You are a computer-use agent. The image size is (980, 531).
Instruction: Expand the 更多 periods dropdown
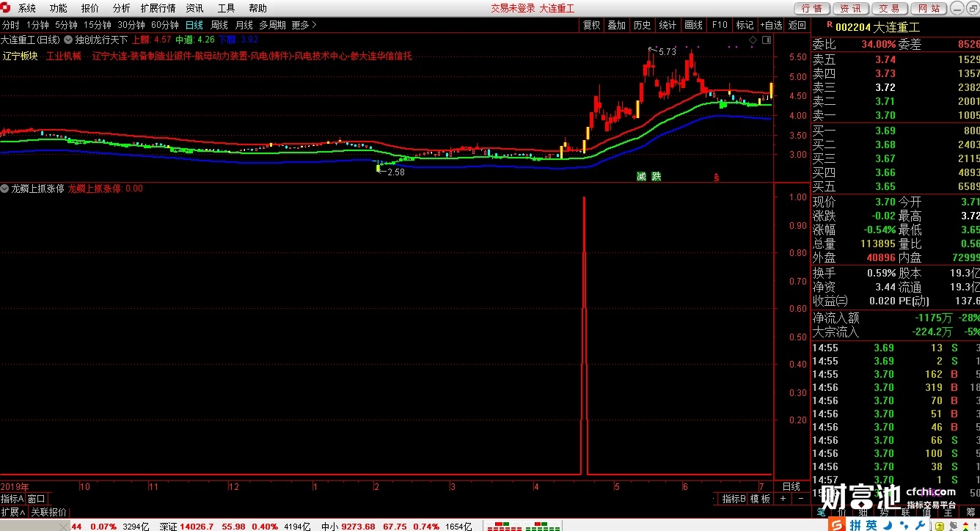coord(304,25)
